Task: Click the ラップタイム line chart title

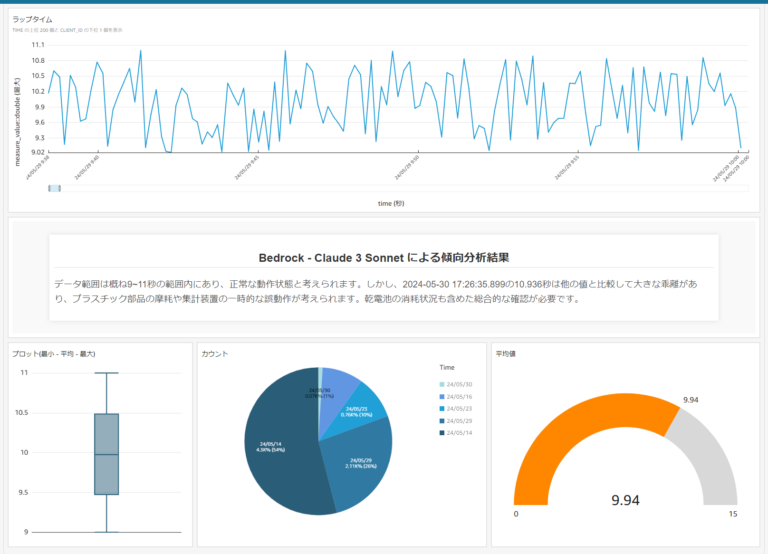Action: (x=32, y=20)
